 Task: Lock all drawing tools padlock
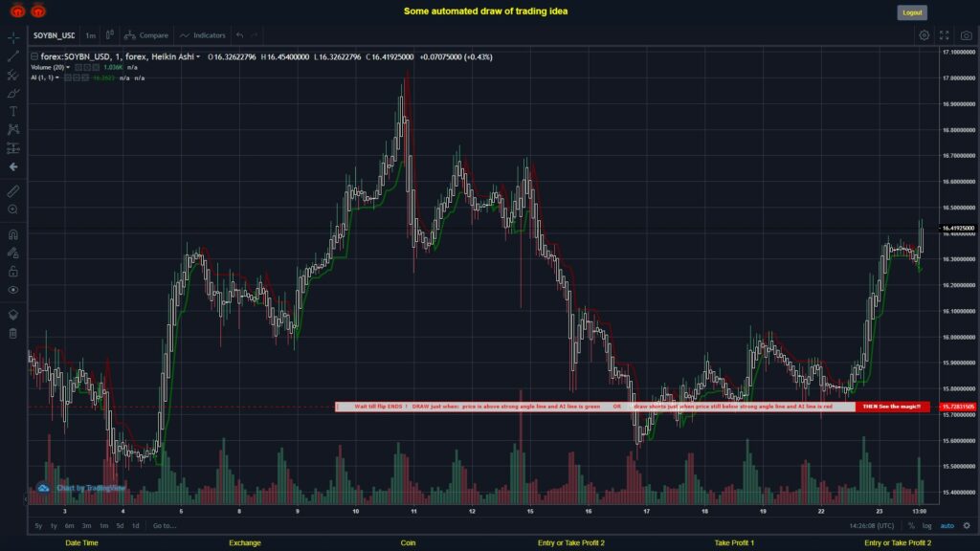(13, 271)
